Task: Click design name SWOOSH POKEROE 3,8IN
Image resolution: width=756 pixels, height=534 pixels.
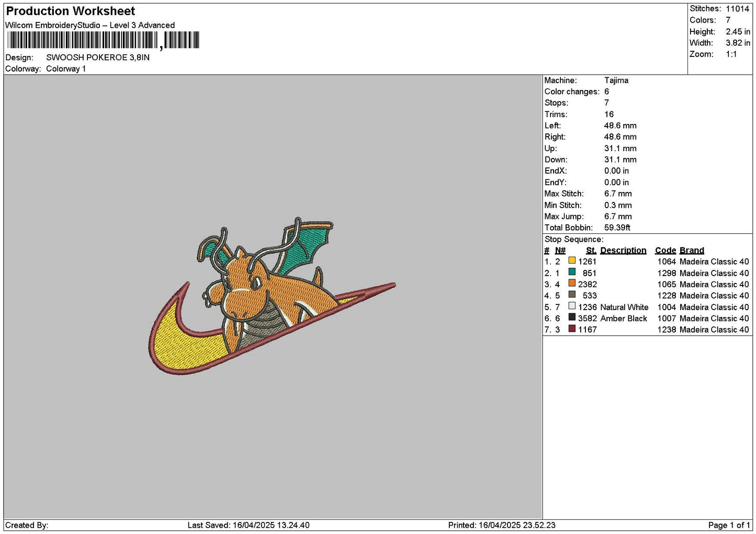Action: click(98, 58)
